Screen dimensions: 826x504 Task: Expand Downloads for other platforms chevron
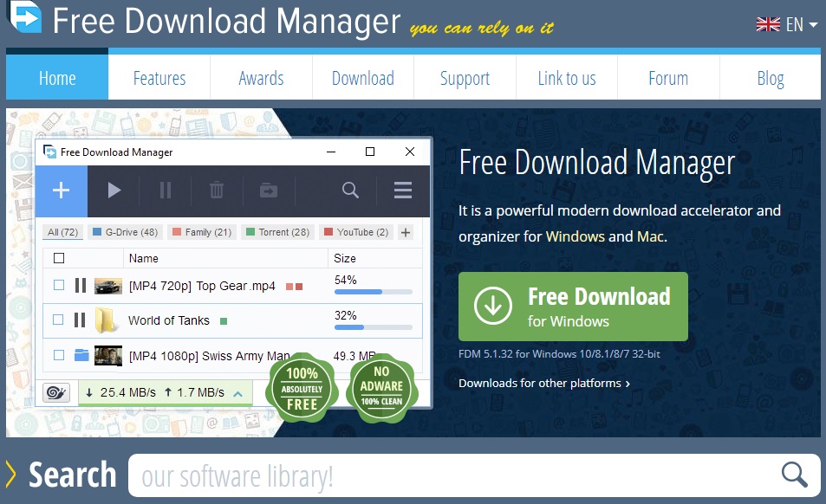[x=628, y=384]
